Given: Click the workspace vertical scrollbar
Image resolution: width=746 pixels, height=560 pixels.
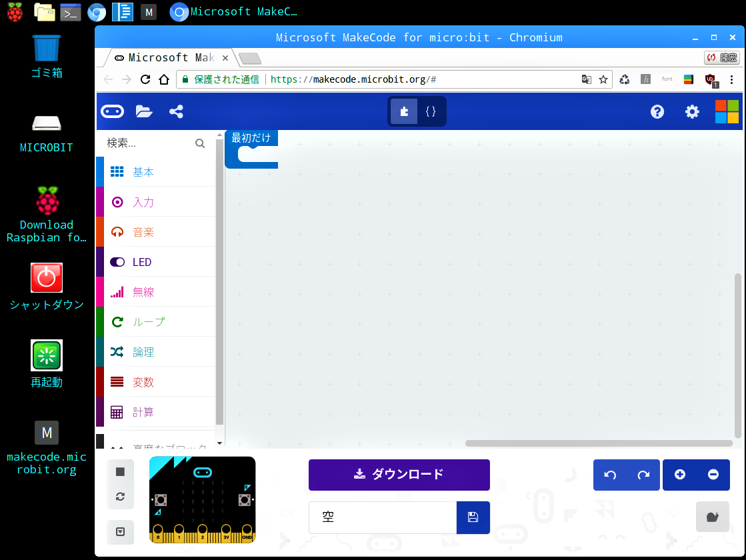Looking at the screenshot, I should [737, 355].
